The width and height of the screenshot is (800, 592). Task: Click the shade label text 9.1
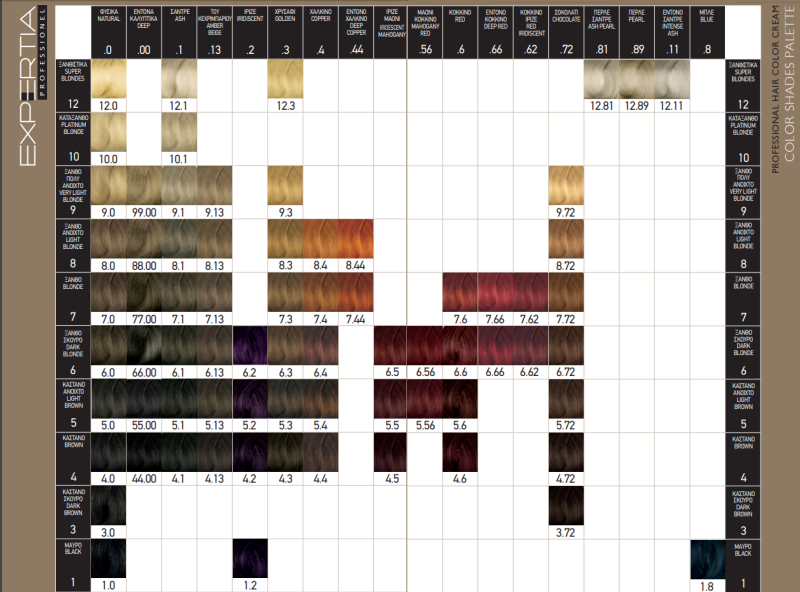[x=178, y=212]
